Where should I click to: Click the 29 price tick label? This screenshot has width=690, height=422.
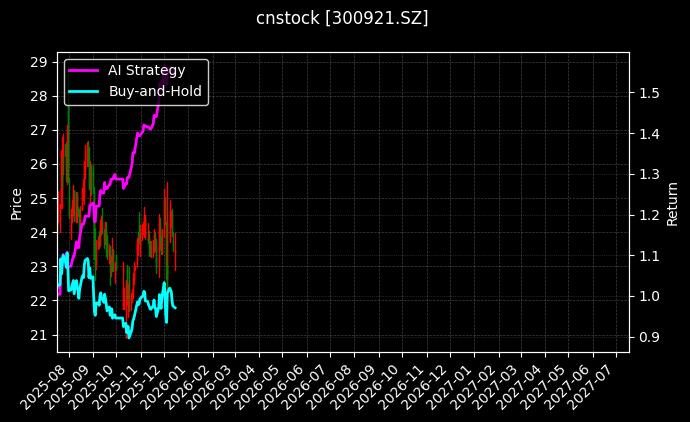pos(39,62)
